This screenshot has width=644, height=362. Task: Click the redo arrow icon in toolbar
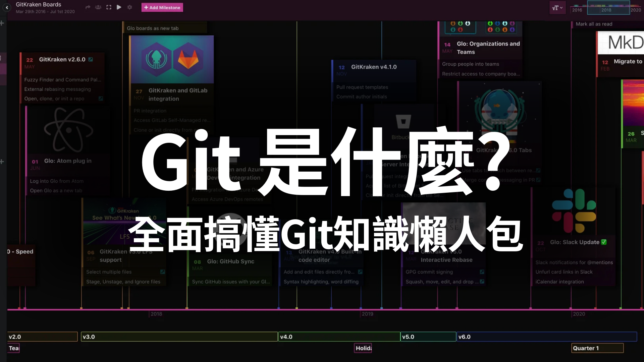tap(87, 8)
